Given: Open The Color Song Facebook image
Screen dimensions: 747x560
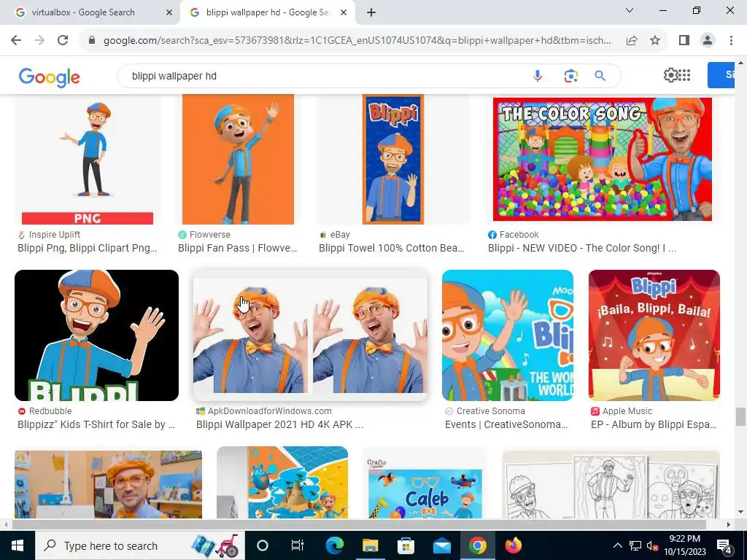Looking at the screenshot, I should click(602, 160).
